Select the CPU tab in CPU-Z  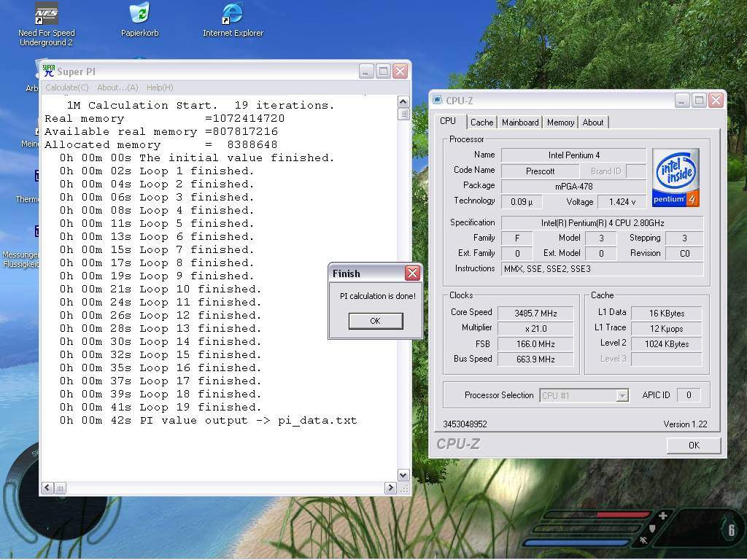tap(448, 121)
